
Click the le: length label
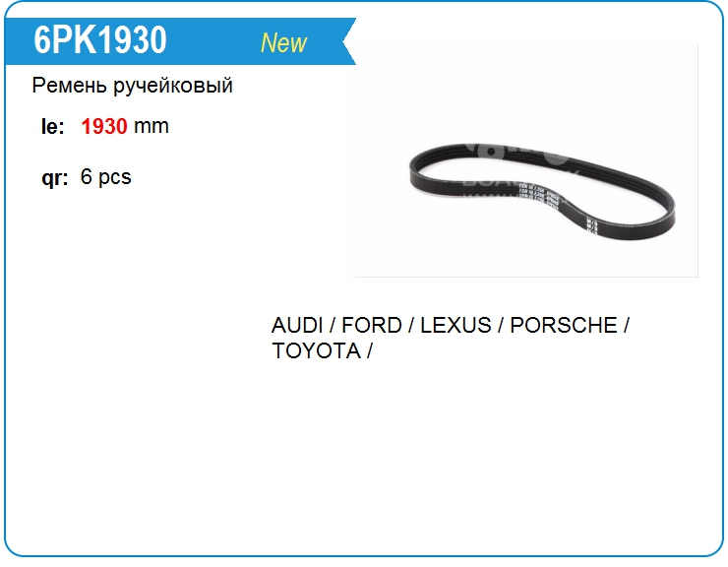tap(52, 126)
